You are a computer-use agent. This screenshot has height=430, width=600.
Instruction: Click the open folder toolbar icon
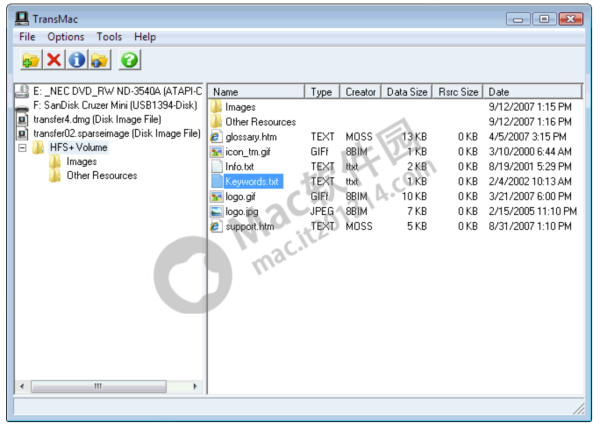coord(31,61)
